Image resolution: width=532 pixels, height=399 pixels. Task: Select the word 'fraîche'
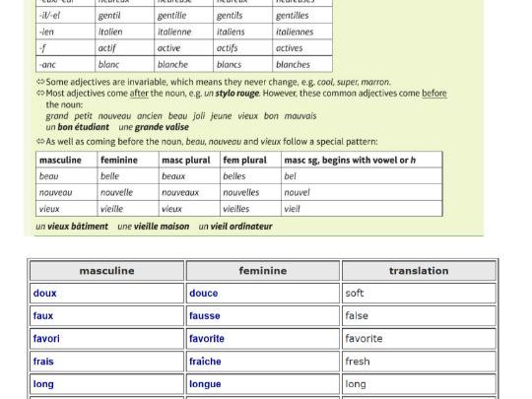[205, 362]
